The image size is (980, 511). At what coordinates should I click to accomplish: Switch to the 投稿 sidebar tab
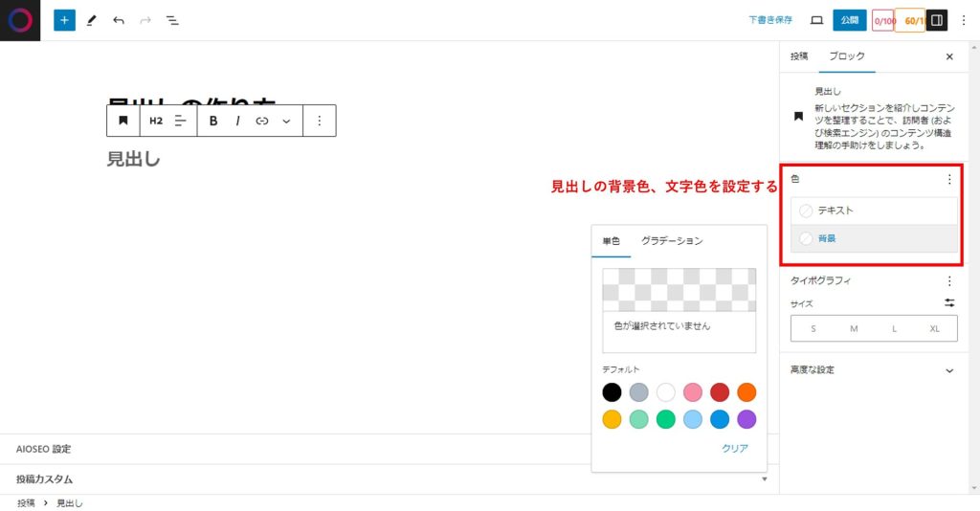coord(799,56)
